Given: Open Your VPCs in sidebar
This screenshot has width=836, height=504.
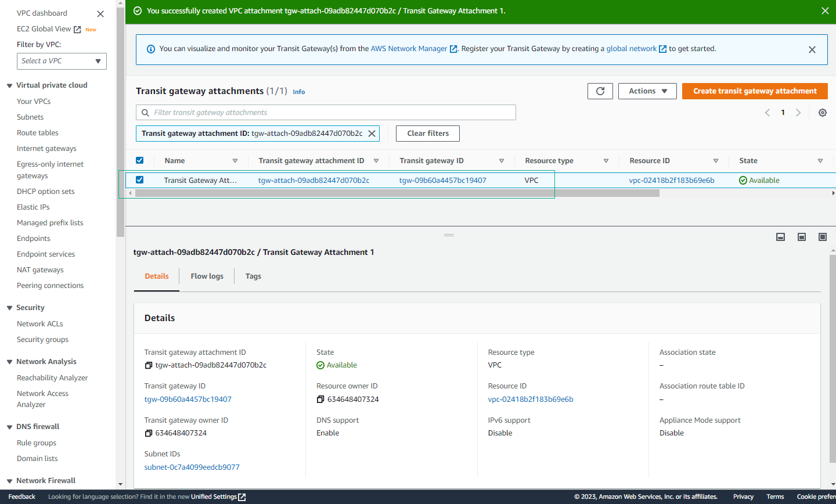Looking at the screenshot, I should (x=34, y=102).
